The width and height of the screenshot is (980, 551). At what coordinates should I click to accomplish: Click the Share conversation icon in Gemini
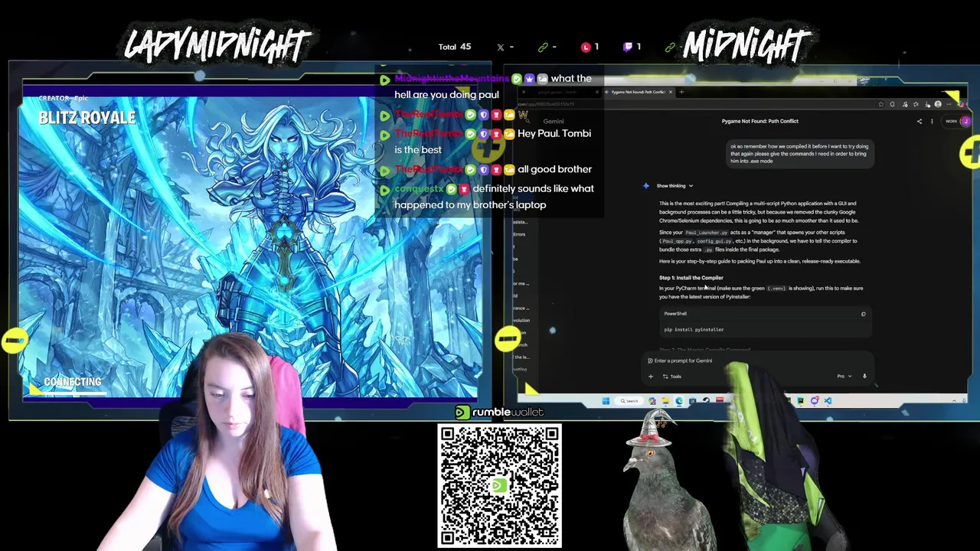[920, 121]
